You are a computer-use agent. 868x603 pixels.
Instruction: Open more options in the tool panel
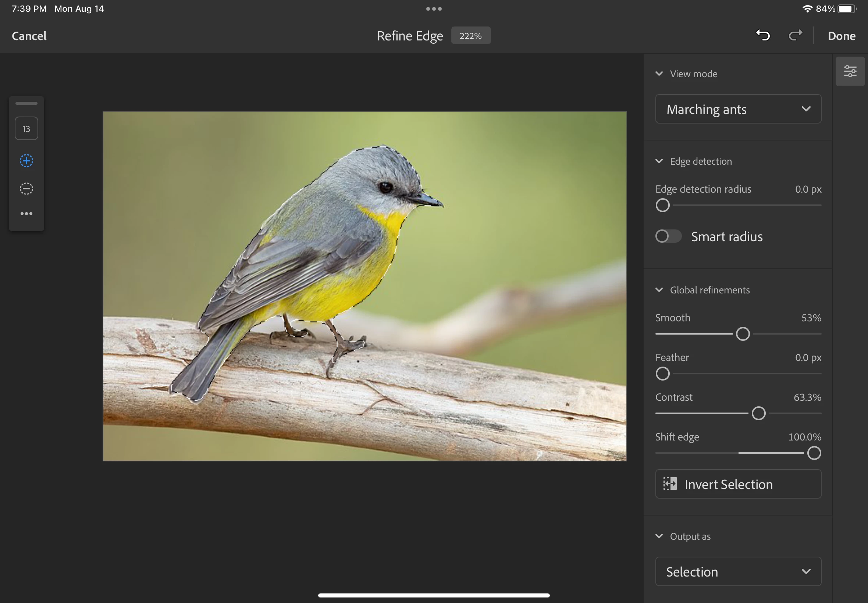(x=26, y=214)
